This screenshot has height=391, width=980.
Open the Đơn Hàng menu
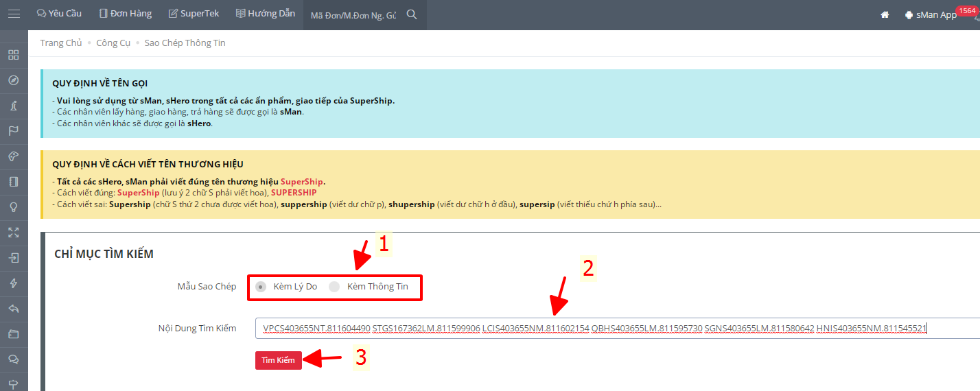click(x=125, y=14)
